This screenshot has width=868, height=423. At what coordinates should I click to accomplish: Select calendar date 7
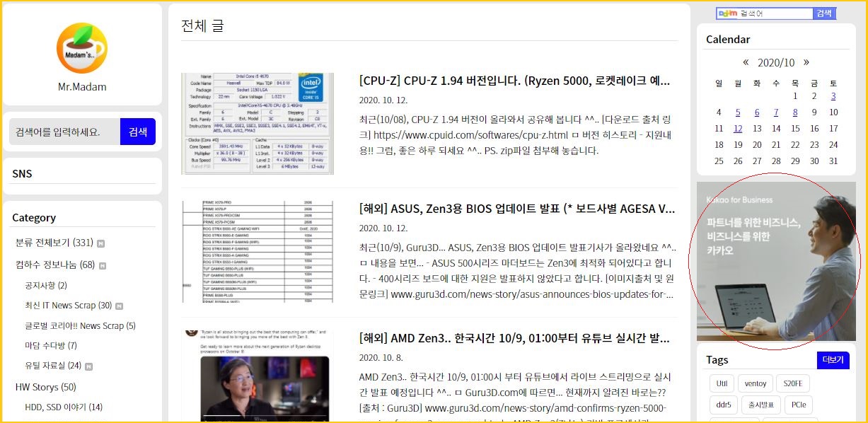[776, 112]
